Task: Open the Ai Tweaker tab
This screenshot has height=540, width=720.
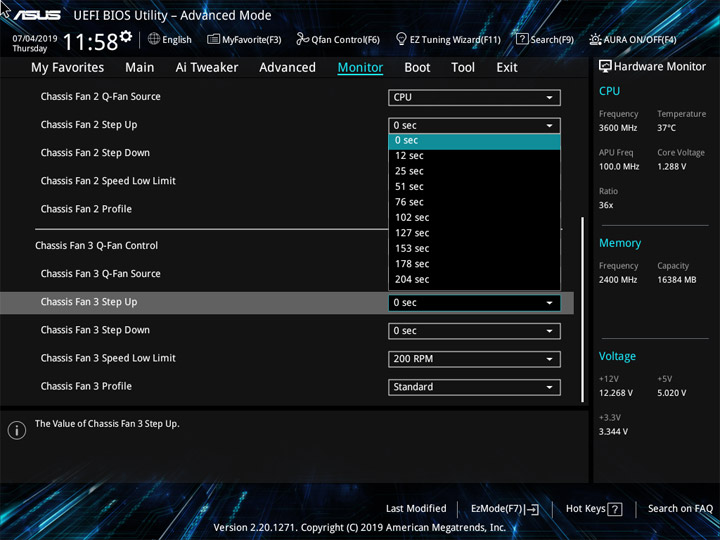Action: coord(207,68)
